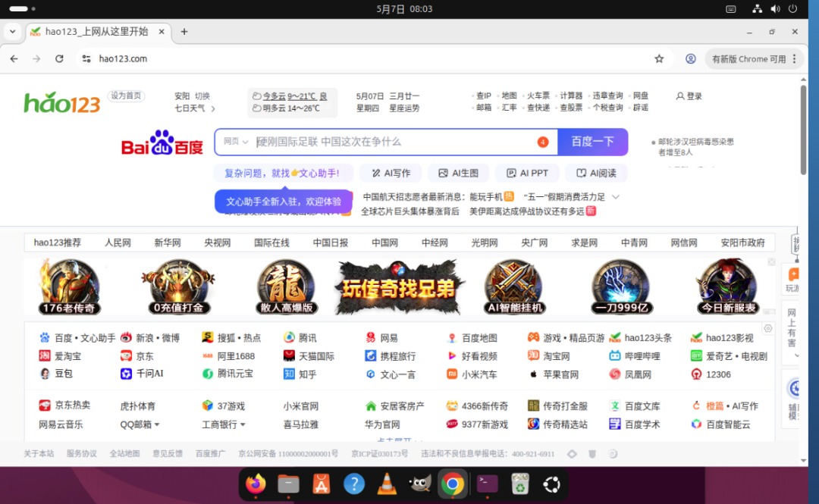Click 切换 to switch city
This screenshot has width=819, height=504.
202,96
